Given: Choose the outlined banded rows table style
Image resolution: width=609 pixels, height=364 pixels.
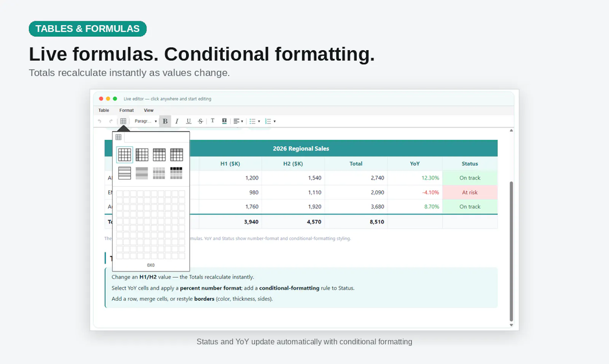Looking at the screenshot, I should (124, 173).
